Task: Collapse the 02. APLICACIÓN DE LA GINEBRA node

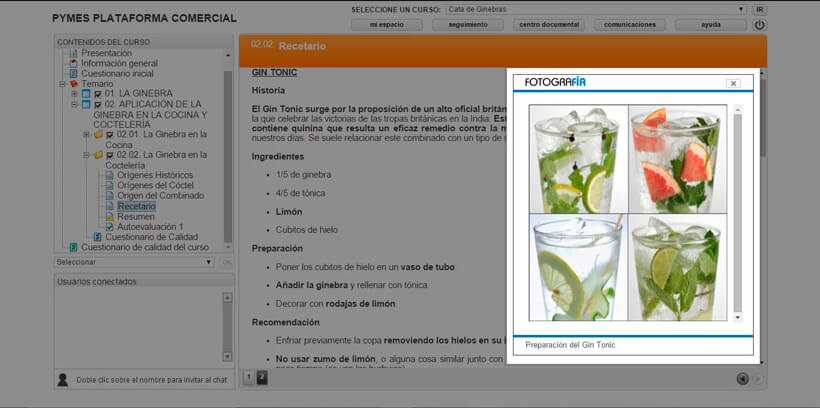Action: [74, 104]
